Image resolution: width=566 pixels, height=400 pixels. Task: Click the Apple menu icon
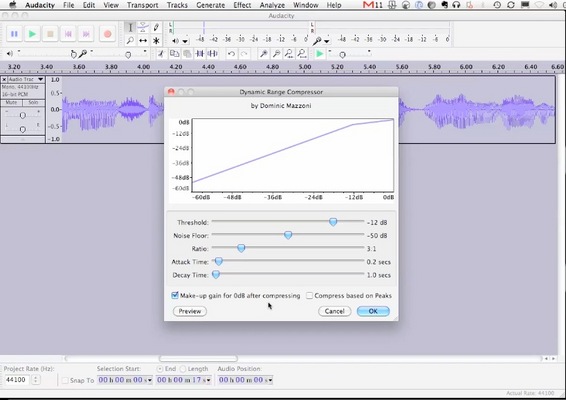click(13, 5)
